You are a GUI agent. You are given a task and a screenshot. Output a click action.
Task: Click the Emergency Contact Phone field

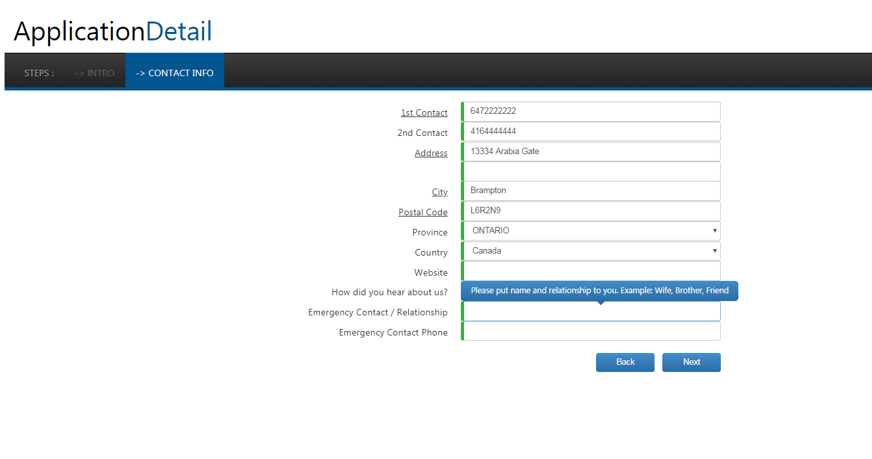[591, 332]
